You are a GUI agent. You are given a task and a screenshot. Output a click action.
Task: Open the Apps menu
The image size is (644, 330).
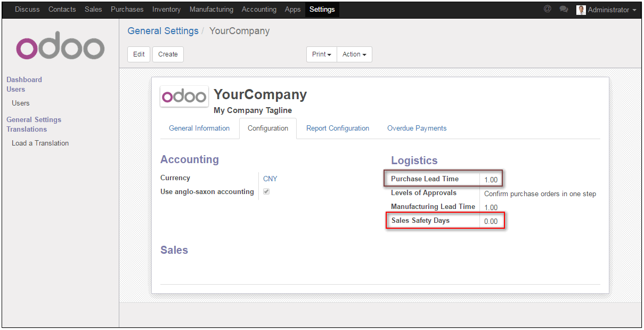pyautogui.click(x=293, y=10)
